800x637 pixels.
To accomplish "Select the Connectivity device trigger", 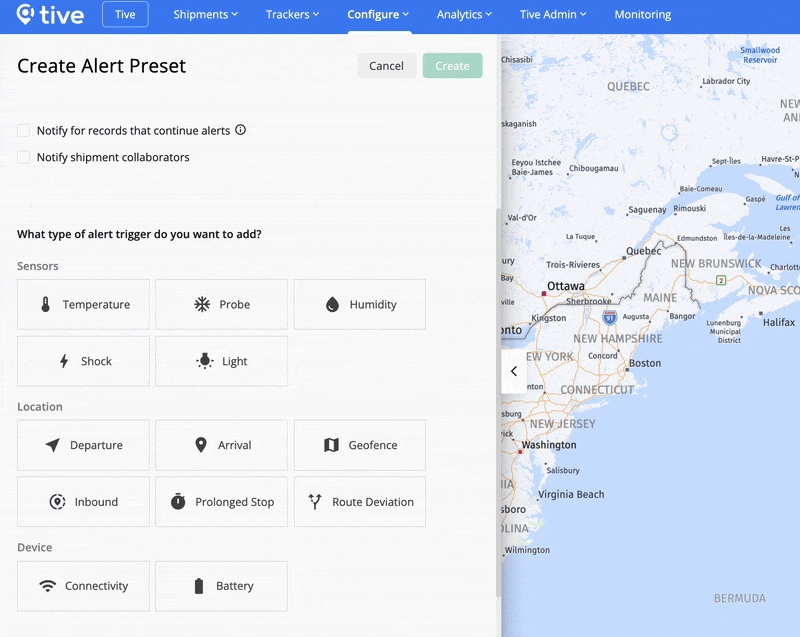I will 83,586.
